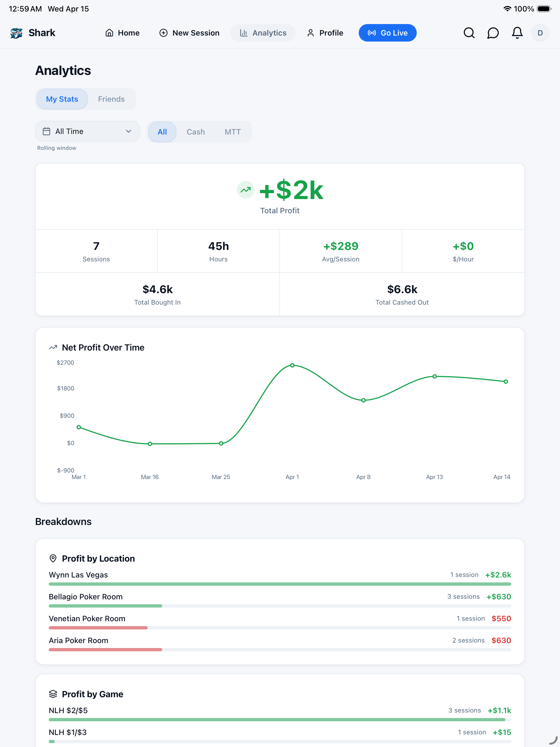The width and height of the screenshot is (560, 747).
Task: Select the My Stats tab
Action: (62, 99)
